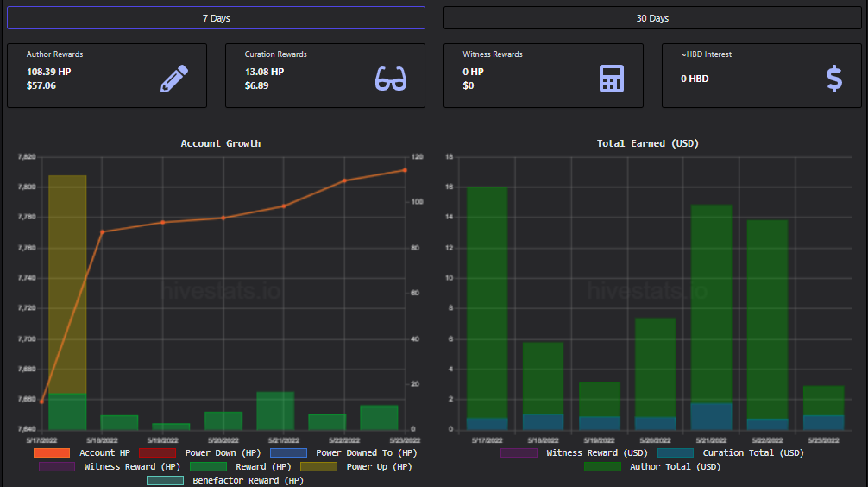
Task: Click the Benefactor Reward (HP) legend label
Action: tap(248, 480)
